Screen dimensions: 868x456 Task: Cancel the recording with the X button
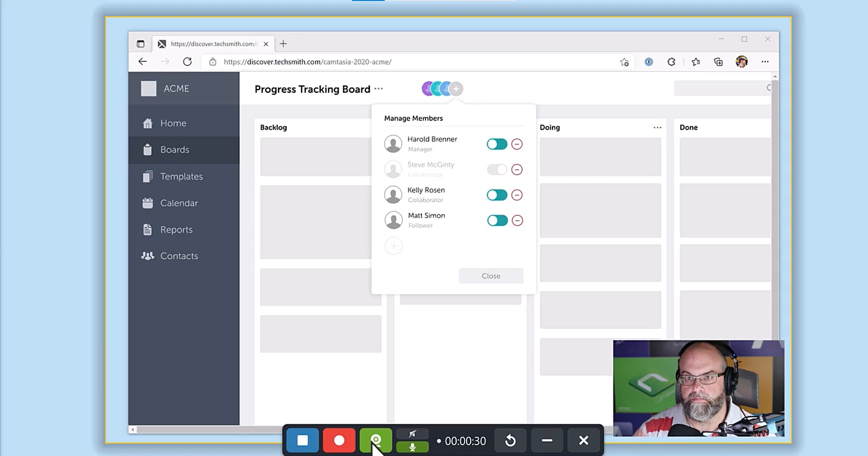pyautogui.click(x=584, y=440)
